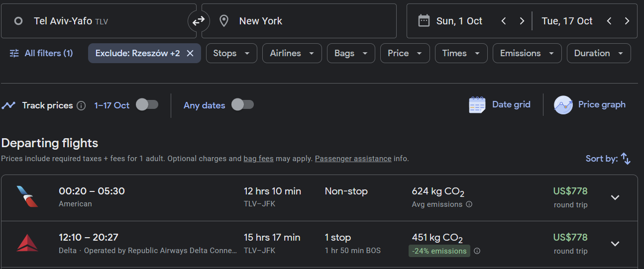Click Track prices info icon
The image size is (644, 269).
coord(81,105)
